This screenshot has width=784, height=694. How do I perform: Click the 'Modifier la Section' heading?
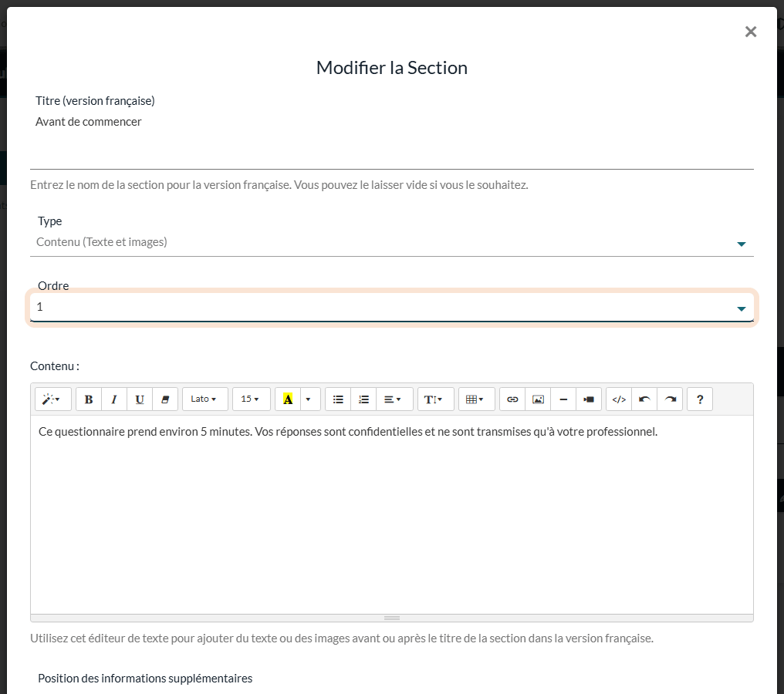pos(392,68)
